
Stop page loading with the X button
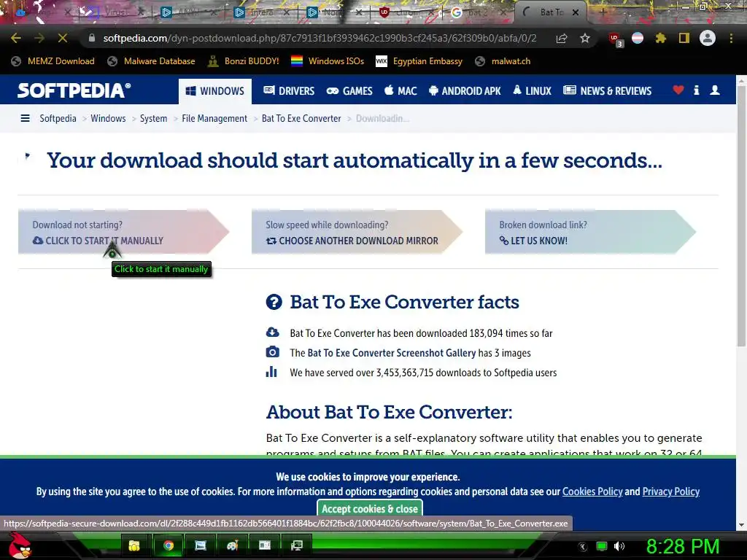[63, 38]
